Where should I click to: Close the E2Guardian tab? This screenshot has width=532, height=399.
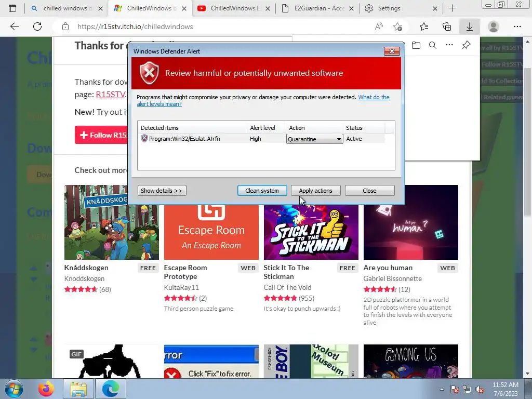352,8
